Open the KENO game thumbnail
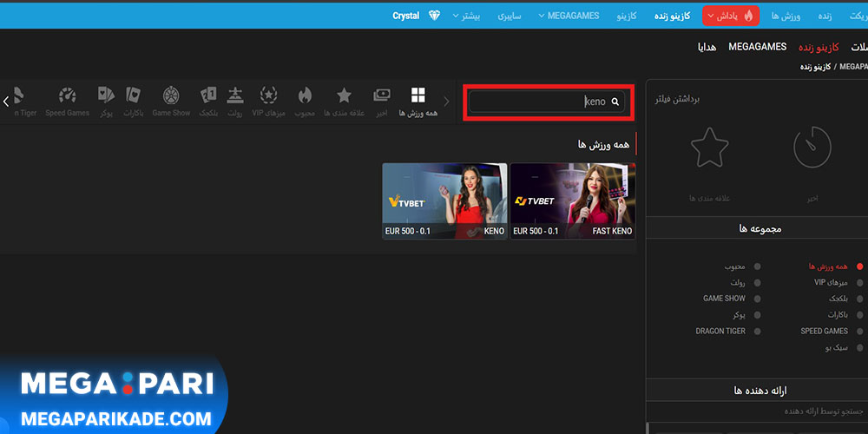868x434 pixels. coord(444,201)
